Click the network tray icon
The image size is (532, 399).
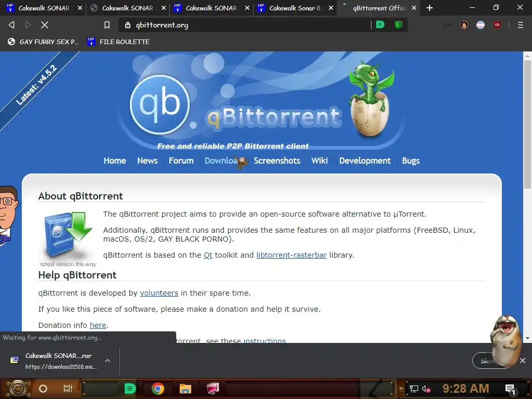click(x=414, y=389)
